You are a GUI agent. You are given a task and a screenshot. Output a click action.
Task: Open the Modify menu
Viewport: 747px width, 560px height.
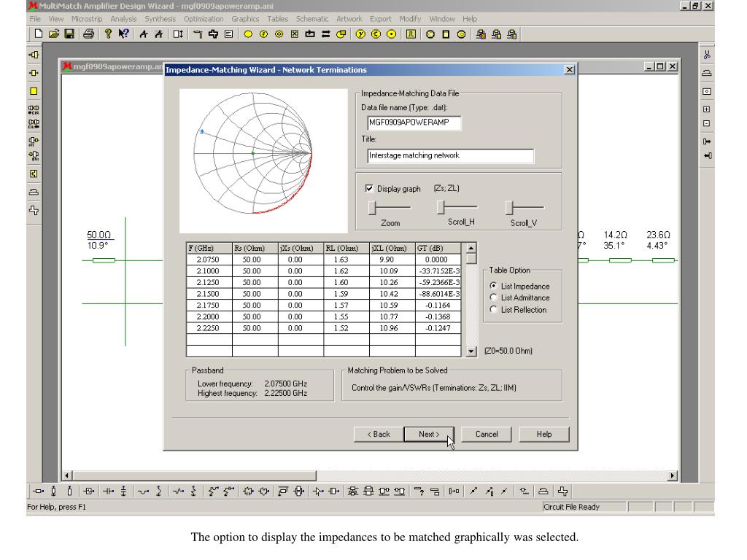410,19
